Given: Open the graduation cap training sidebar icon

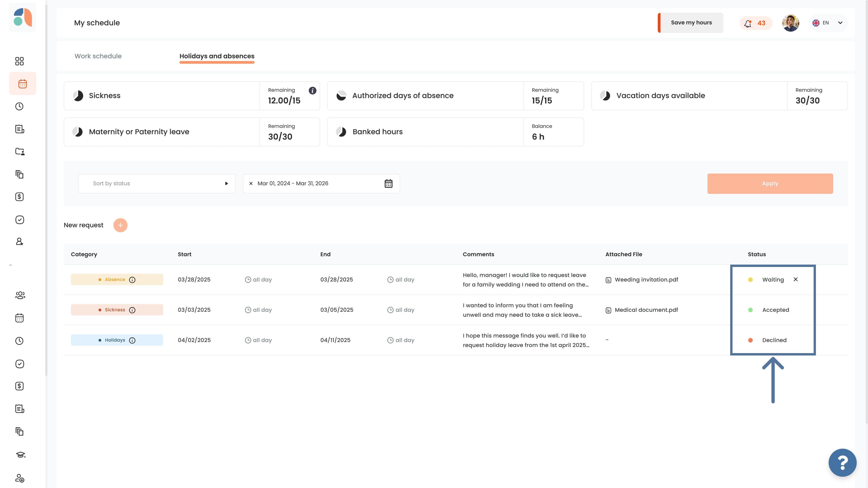Looking at the screenshot, I should (x=21, y=455).
